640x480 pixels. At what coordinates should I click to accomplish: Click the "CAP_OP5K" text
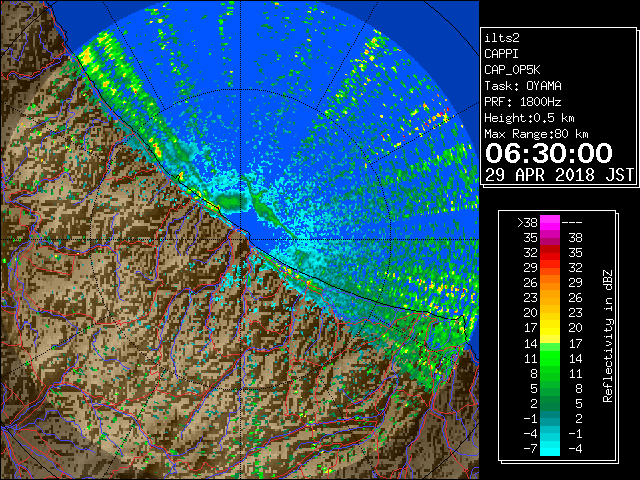(512, 70)
